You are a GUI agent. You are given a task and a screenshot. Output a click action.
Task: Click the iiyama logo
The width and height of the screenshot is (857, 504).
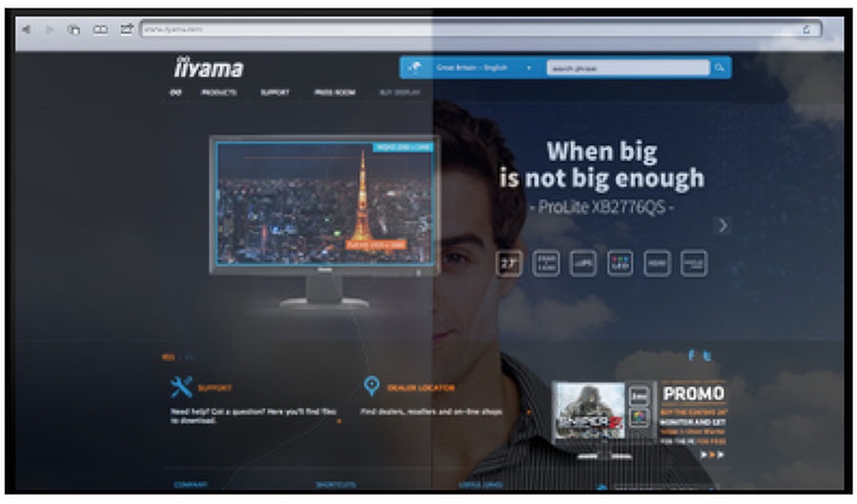(x=208, y=68)
